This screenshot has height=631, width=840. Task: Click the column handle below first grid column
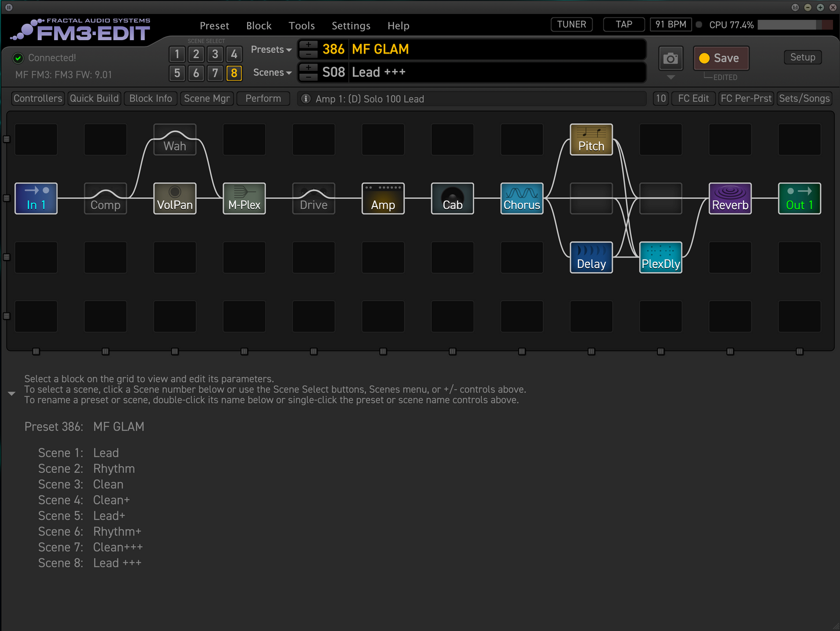coord(36,351)
